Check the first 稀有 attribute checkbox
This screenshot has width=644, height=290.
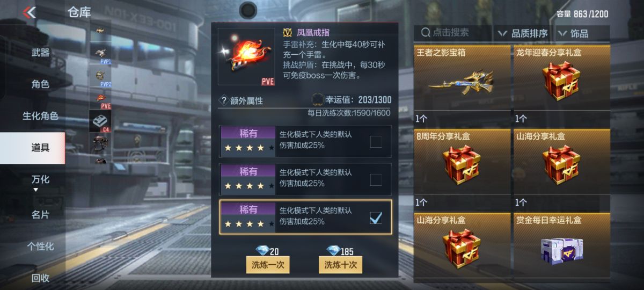376,142
